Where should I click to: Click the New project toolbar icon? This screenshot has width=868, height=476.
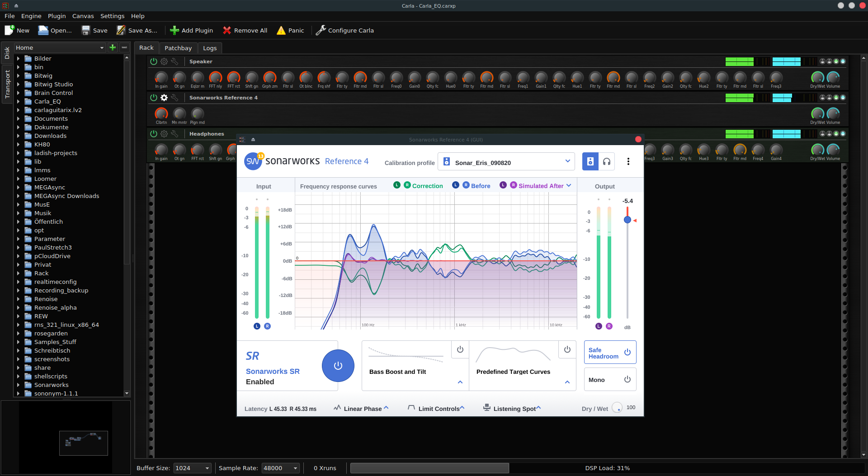click(9, 30)
